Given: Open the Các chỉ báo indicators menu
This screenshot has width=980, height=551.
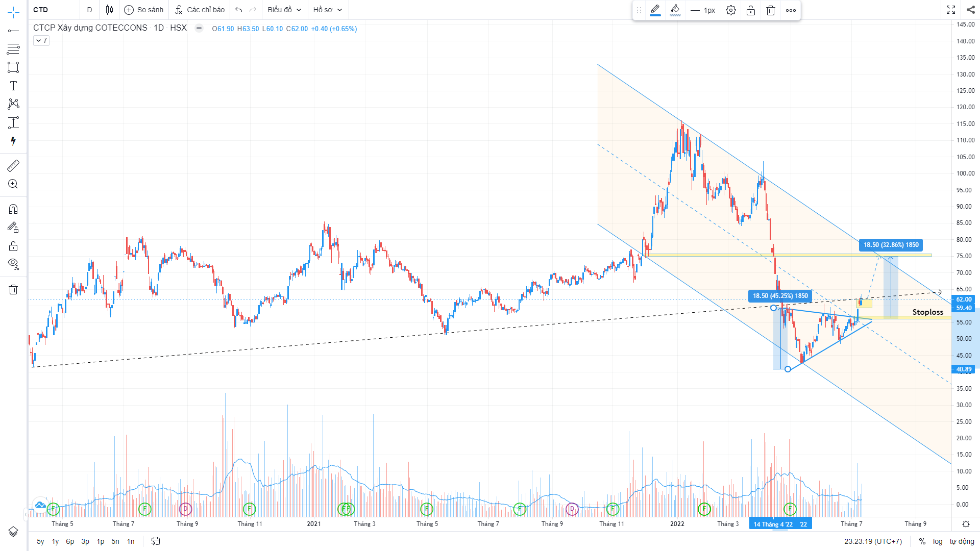Looking at the screenshot, I should coord(200,10).
